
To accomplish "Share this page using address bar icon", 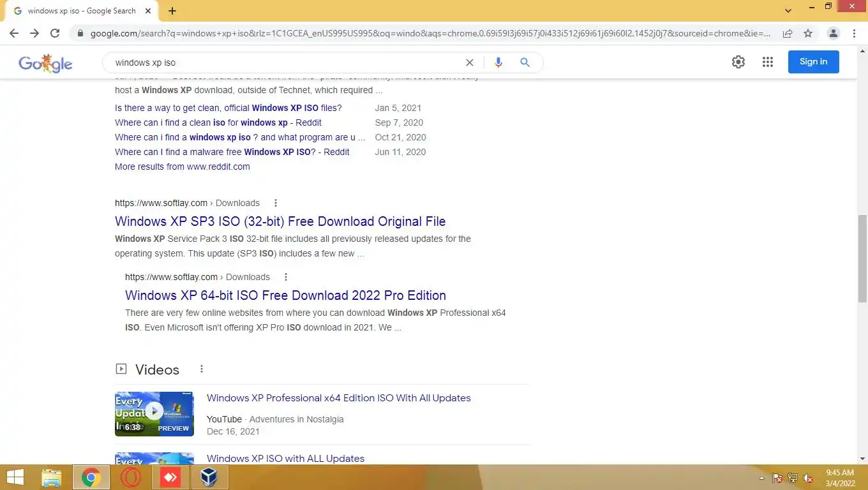I will pos(788,33).
